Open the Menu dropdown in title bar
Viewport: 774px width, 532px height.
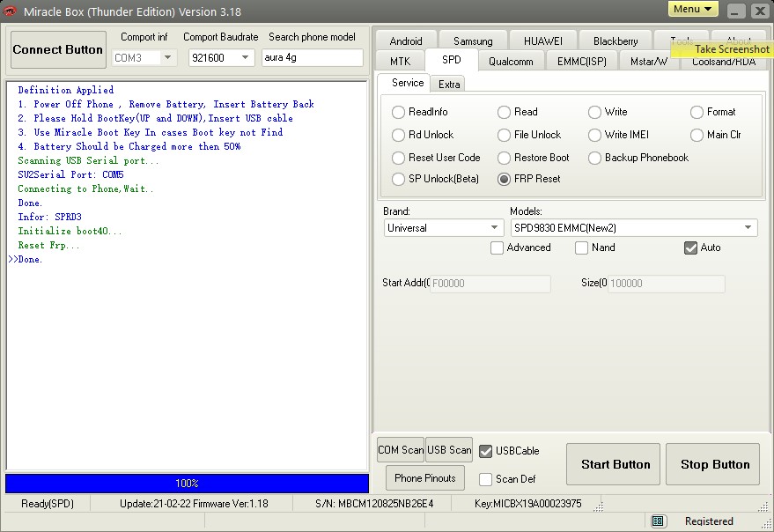click(693, 9)
